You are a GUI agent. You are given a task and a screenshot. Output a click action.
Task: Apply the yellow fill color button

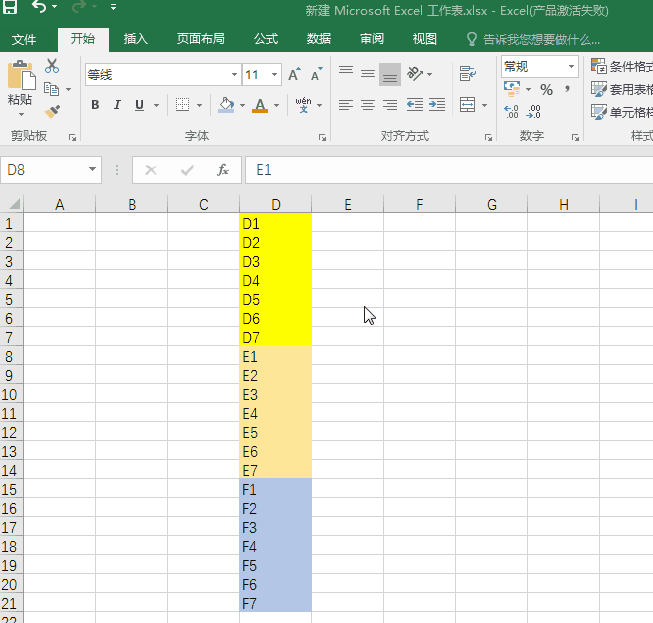tap(226, 105)
